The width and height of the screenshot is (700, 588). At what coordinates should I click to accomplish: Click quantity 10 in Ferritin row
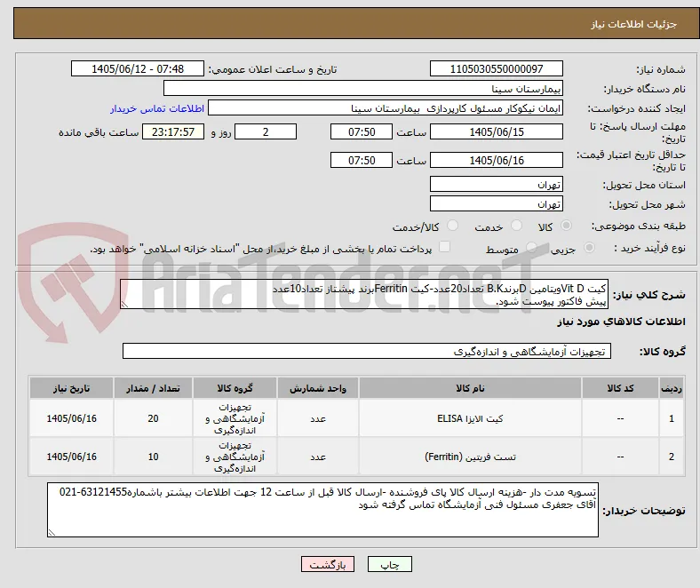153,457
